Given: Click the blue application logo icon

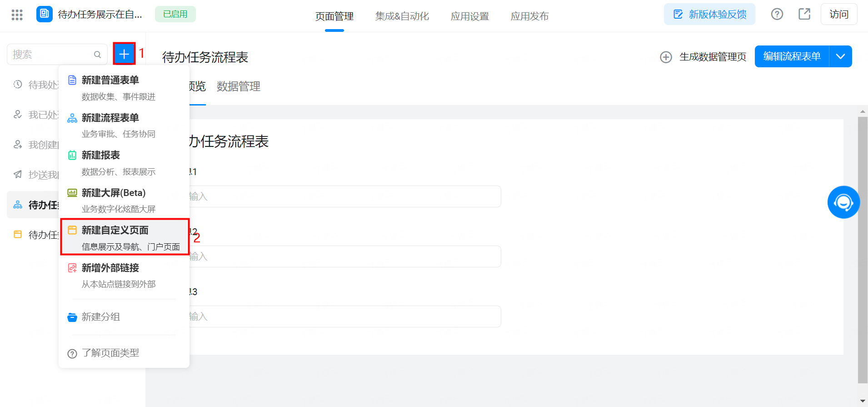Looking at the screenshot, I should click(x=45, y=14).
